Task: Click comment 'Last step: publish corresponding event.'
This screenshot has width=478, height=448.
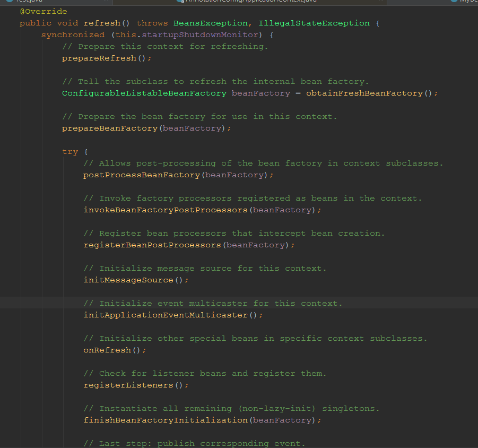Action: [x=194, y=443]
